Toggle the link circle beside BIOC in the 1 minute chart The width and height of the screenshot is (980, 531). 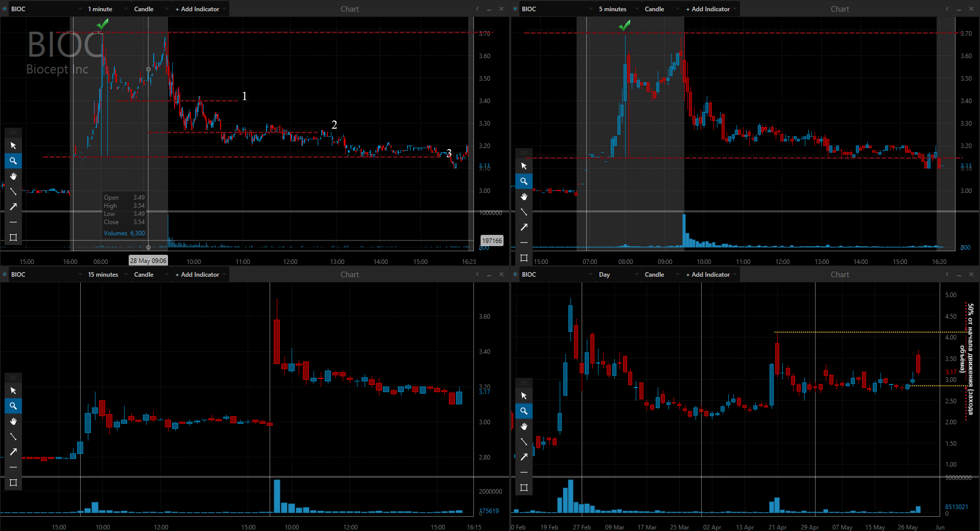click(x=5, y=9)
